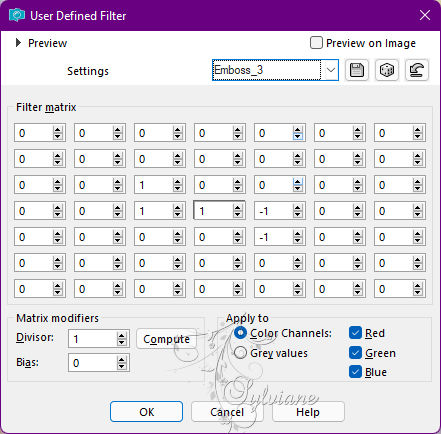Toggle the Blue channel checkbox
441x434 pixels.
[355, 372]
